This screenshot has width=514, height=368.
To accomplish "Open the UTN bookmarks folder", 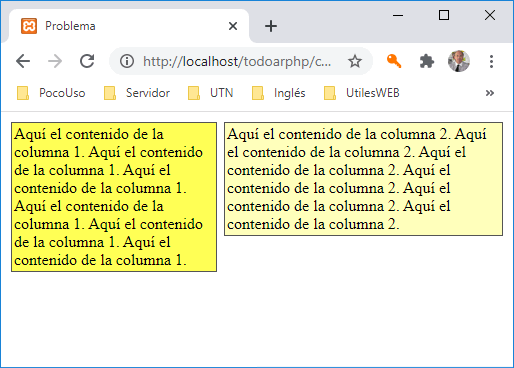I will (210, 93).
